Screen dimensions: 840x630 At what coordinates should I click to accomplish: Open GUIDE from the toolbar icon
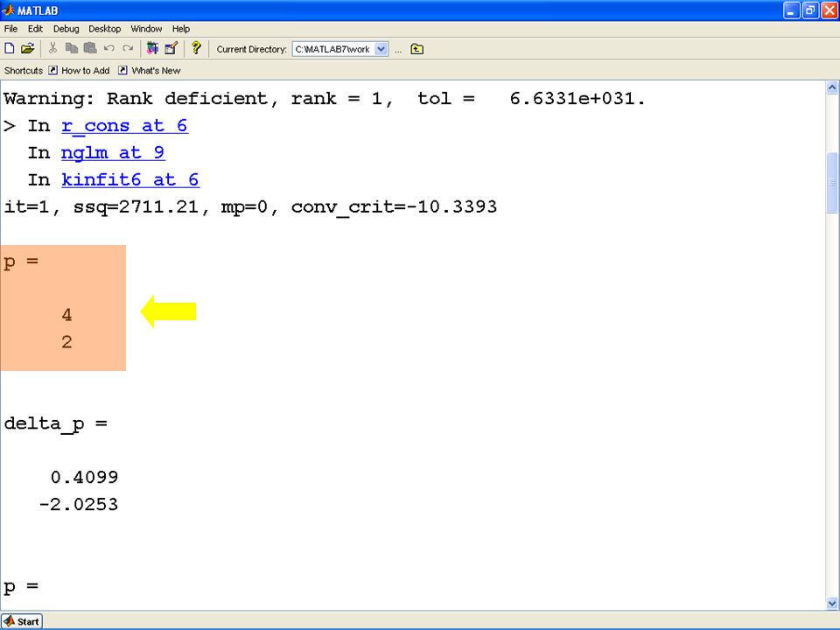[x=171, y=49]
